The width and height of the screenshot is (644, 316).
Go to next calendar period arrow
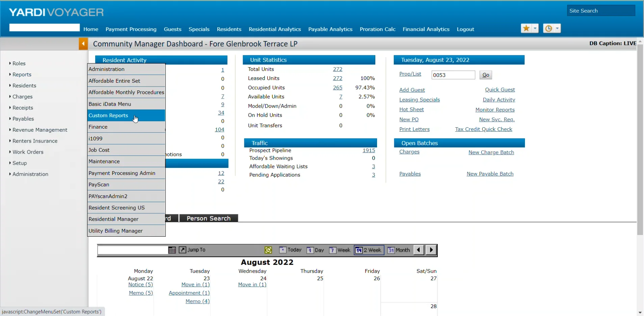[431, 250]
